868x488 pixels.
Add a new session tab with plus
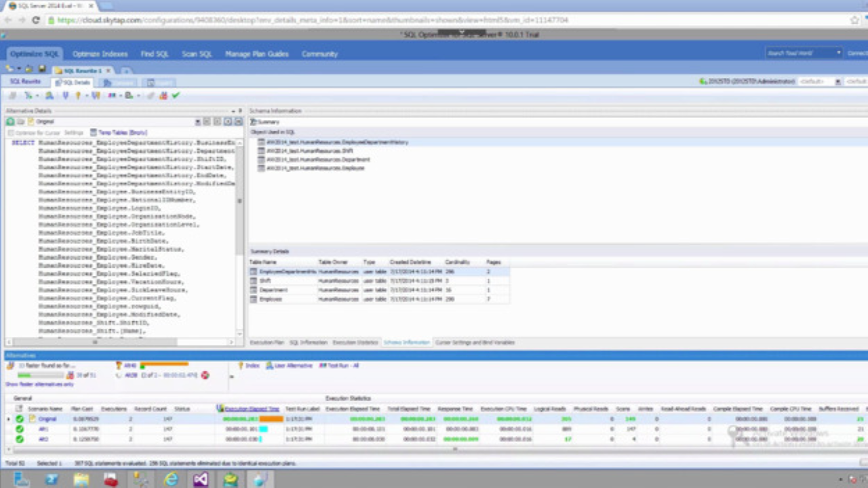[126, 70]
